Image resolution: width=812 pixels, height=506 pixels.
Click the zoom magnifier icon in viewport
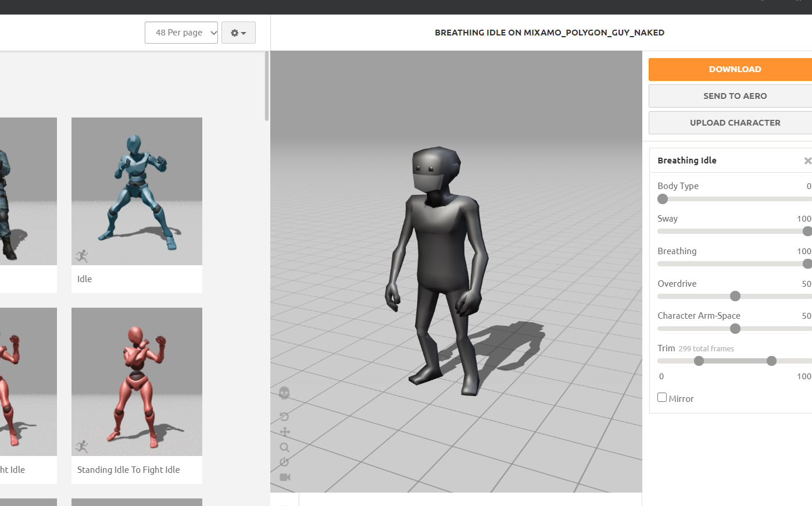(x=284, y=447)
